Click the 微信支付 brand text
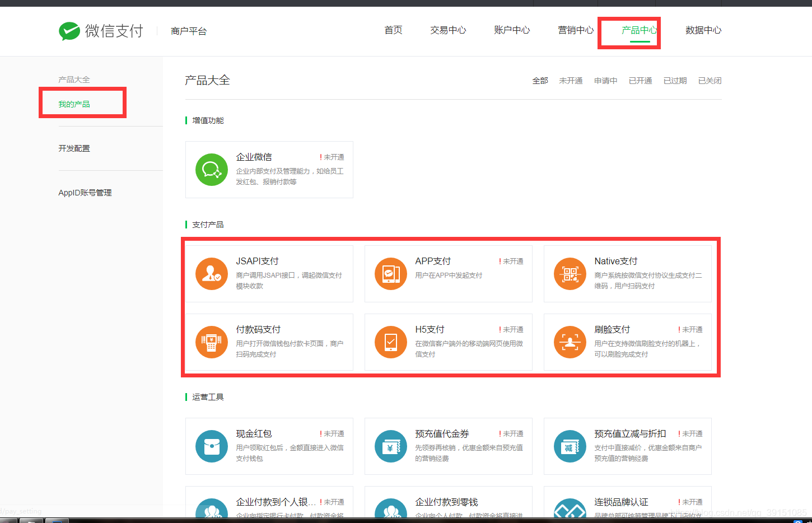 click(x=114, y=31)
